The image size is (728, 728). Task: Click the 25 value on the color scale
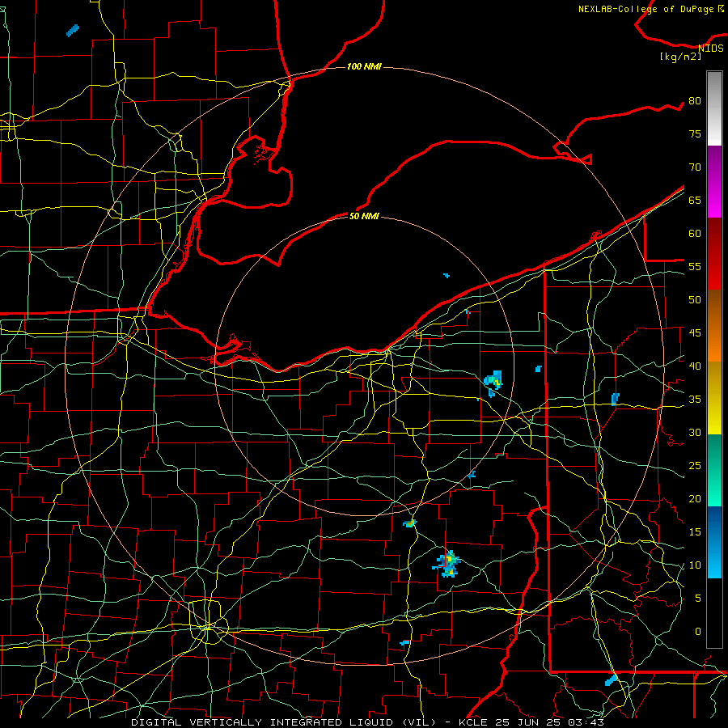click(695, 465)
